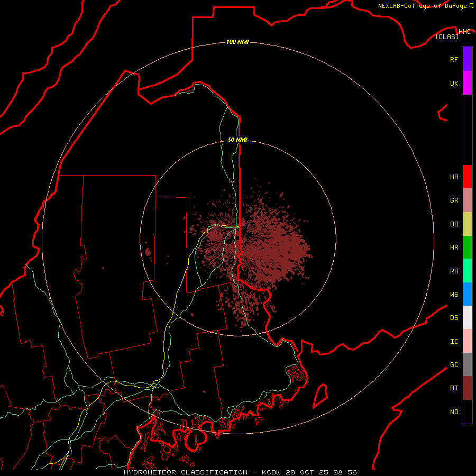Click the BD yellow legend swatch

click(467, 224)
